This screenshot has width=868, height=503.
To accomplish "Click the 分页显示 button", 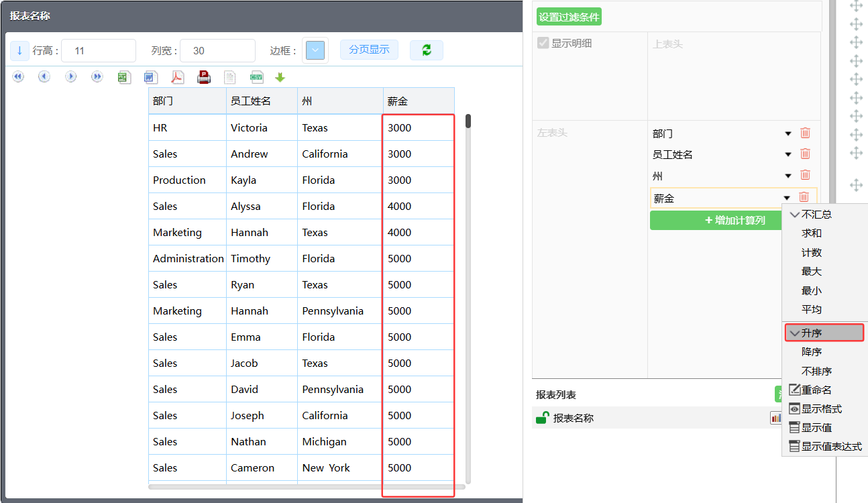I will (369, 50).
